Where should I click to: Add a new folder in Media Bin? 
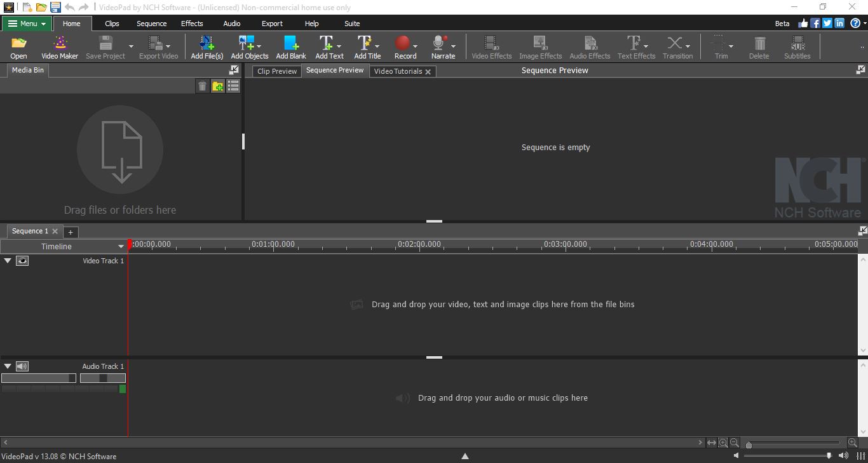click(x=218, y=86)
